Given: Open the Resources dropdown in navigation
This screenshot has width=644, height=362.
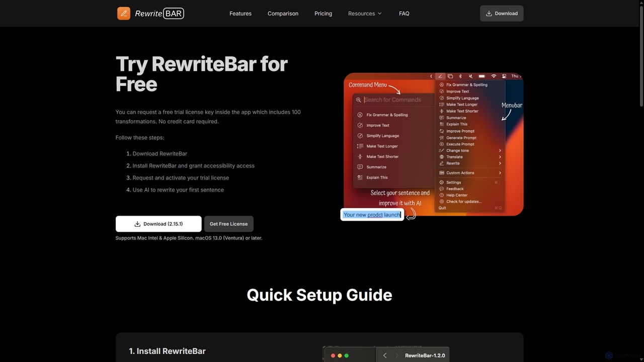Looking at the screenshot, I should 365,14.
